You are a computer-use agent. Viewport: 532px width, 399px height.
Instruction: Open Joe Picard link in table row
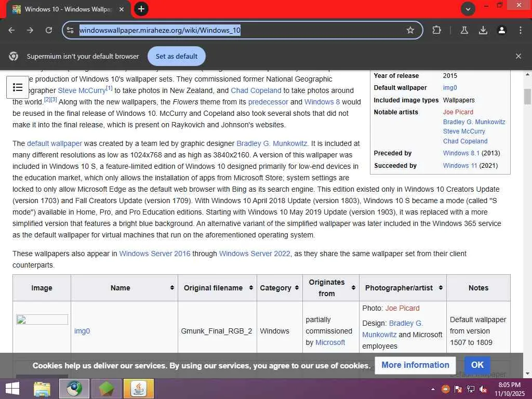(403, 308)
